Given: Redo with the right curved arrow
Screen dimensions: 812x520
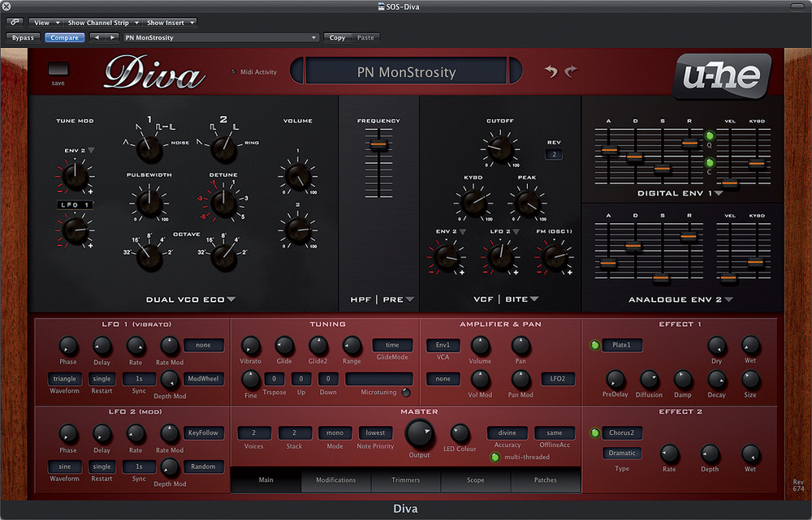Looking at the screenshot, I should pos(571,71).
